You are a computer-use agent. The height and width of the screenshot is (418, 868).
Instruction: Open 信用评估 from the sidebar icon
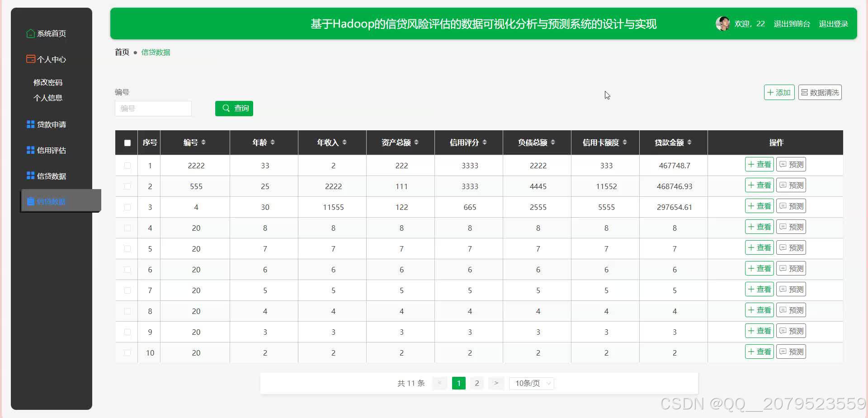point(30,150)
